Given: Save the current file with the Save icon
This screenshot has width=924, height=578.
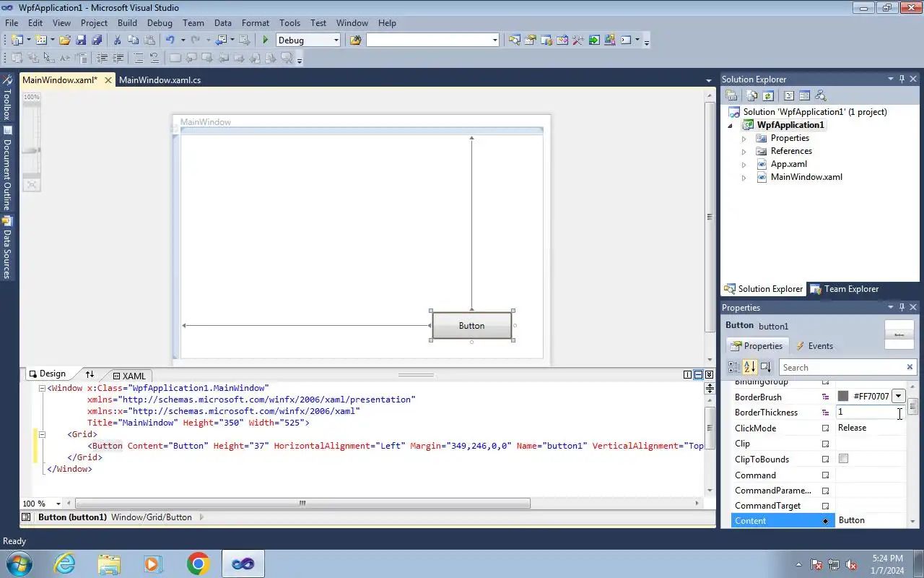Looking at the screenshot, I should click(81, 40).
